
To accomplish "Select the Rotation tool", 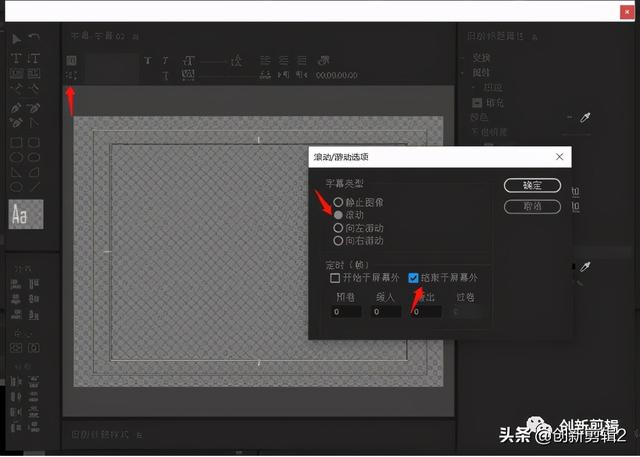I will [34, 38].
